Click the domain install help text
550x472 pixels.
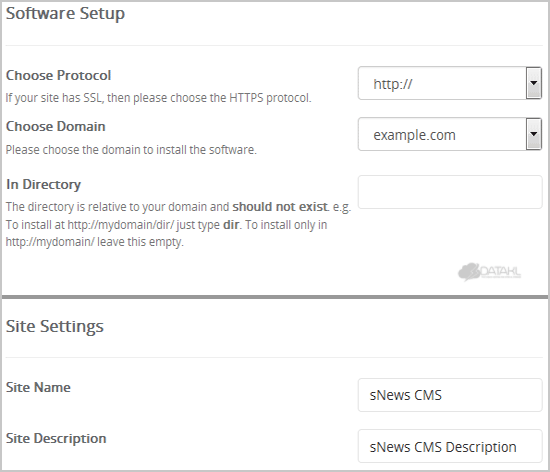pyautogui.click(x=131, y=150)
